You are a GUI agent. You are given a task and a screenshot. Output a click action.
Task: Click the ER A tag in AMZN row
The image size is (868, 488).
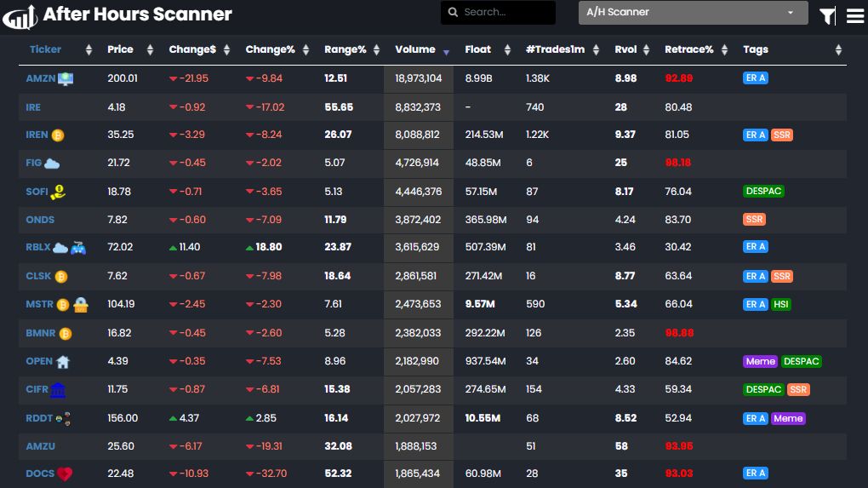tap(755, 78)
